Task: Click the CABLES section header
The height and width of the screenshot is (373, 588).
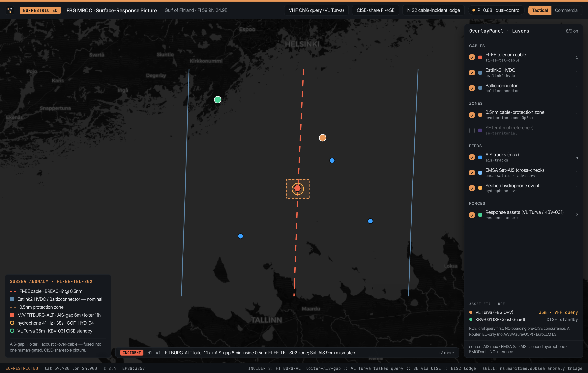Action: click(477, 46)
